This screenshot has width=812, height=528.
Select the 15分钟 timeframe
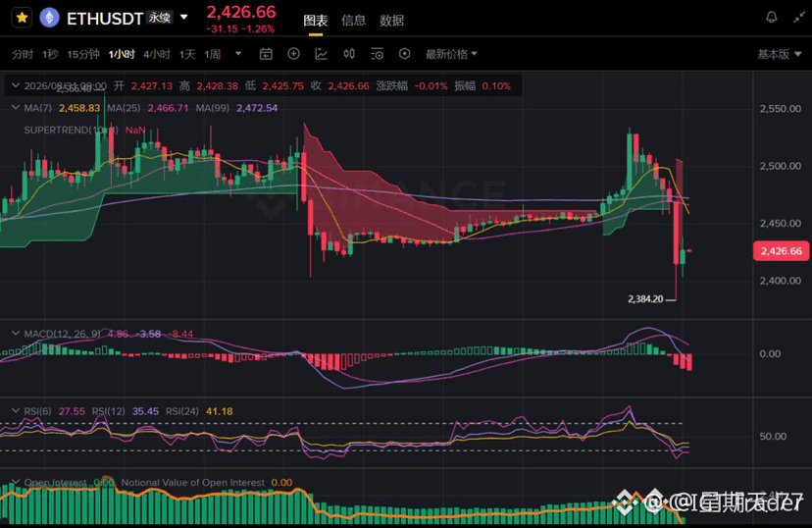[x=83, y=54]
